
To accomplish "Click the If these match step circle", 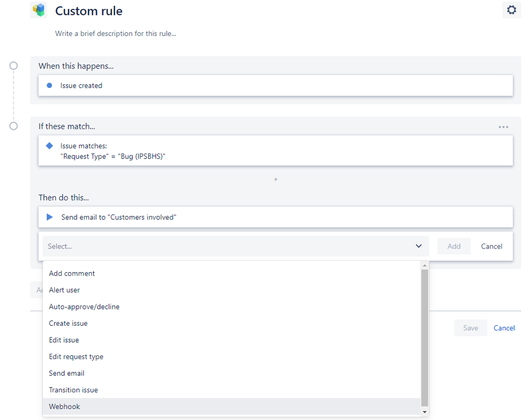I will [13, 126].
